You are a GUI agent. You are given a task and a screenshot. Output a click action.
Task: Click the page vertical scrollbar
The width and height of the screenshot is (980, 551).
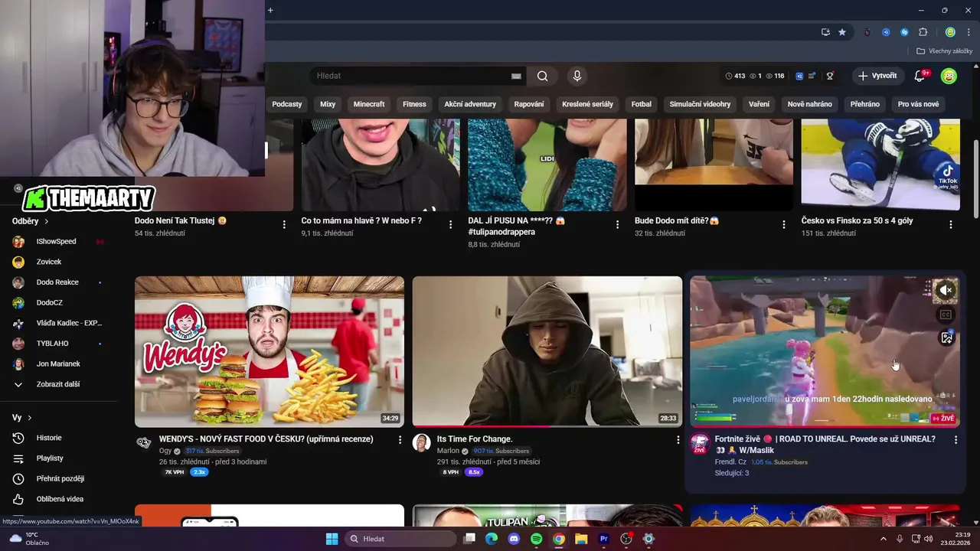click(975, 179)
